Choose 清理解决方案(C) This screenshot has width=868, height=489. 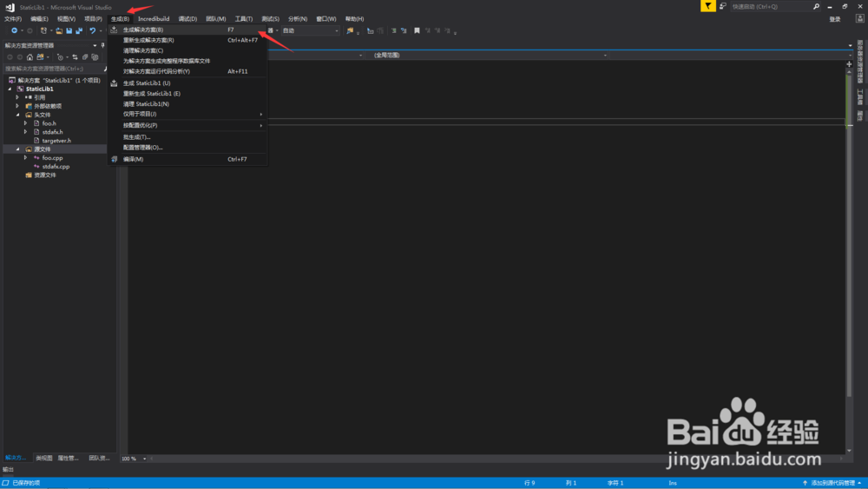click(x=187, y=50)
